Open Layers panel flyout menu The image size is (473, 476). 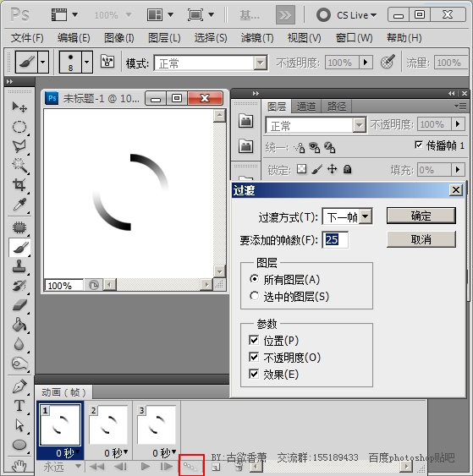(x=460, y=107)
